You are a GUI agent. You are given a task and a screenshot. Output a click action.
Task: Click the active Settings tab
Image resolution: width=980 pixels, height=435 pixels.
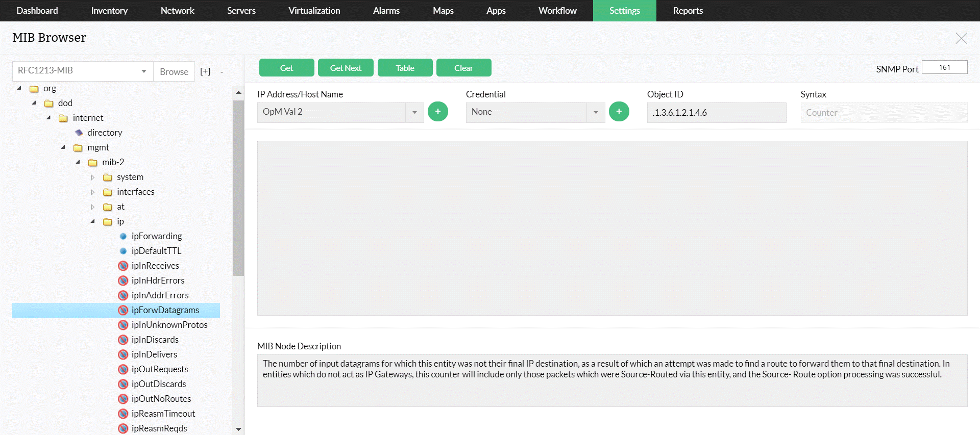point(625,11)
